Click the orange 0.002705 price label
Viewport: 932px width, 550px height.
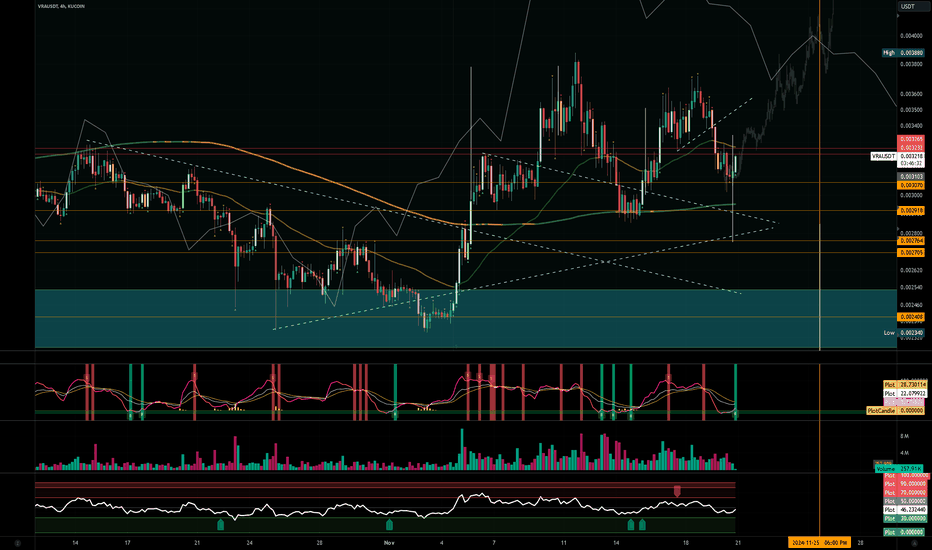click(x=911, y=253)
